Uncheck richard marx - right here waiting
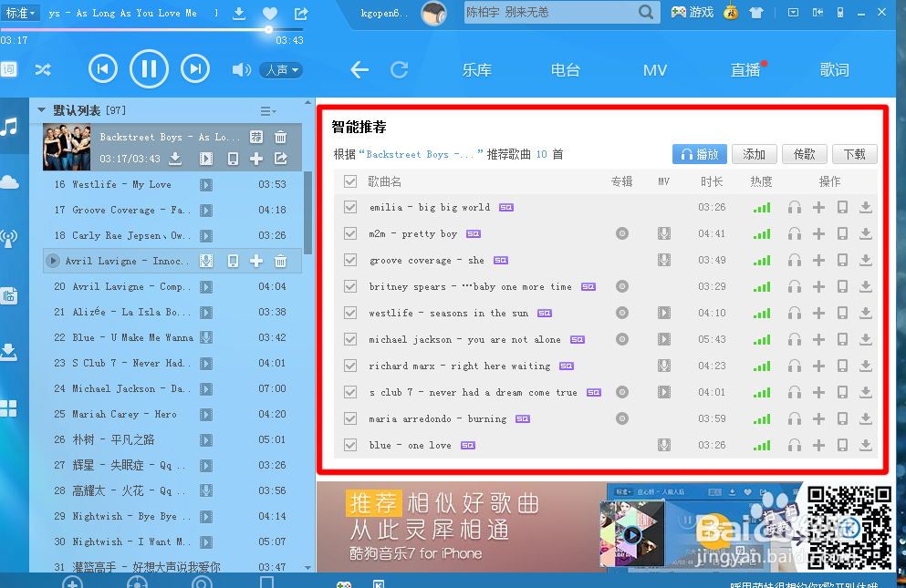This screenshot has width=906, height=588. (x=350, y=366)
